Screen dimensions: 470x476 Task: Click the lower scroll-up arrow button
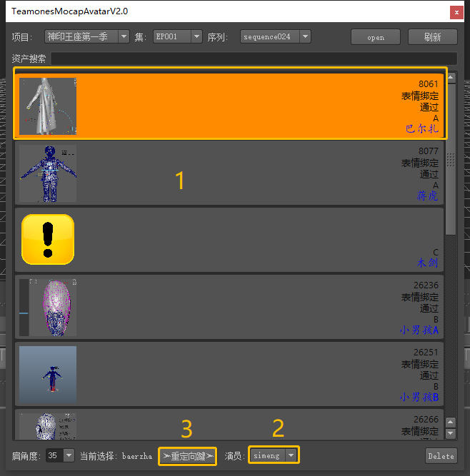pyautogui.click(x=451, y=422)
